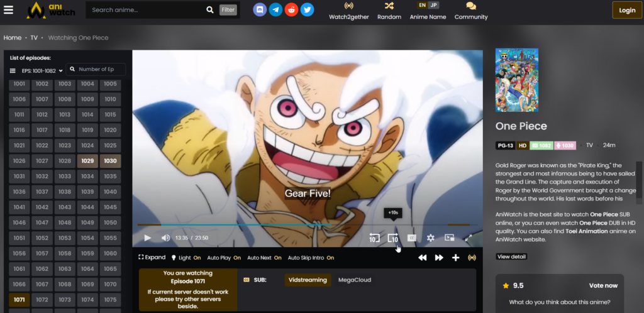Enter fullscreen mode
The width and height of the screenshot is (644, 313).
[x=468, y=238]
